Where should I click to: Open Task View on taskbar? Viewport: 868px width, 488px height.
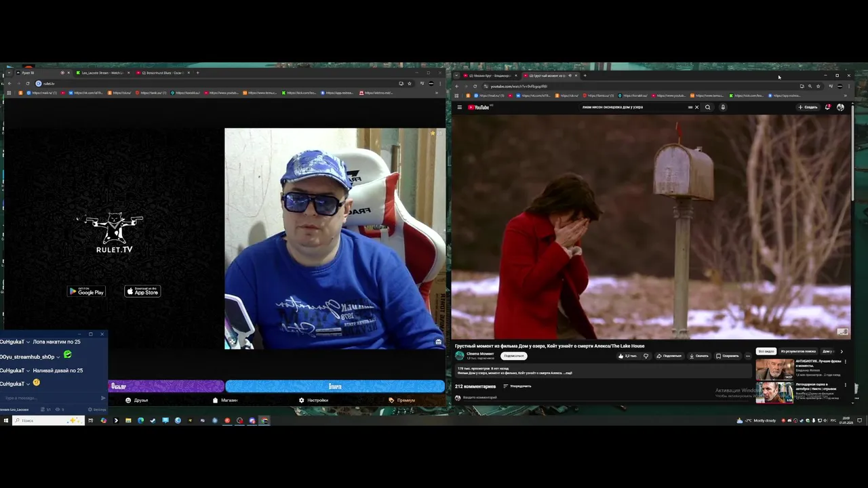pyautogui.click(x=90, y=421)
